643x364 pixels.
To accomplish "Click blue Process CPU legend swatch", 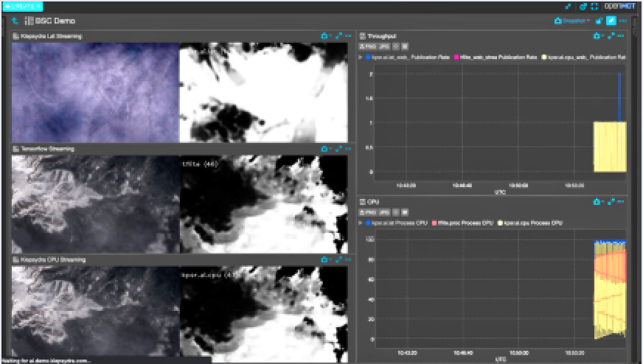I will pyautogui.click(x=368, y=223).
